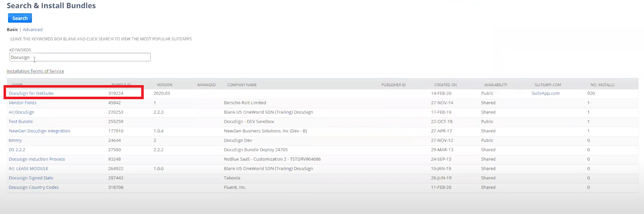Click Fluent, Inc. company cell
644x214 pixels.
pyautogui.click(x=235, y=187)
